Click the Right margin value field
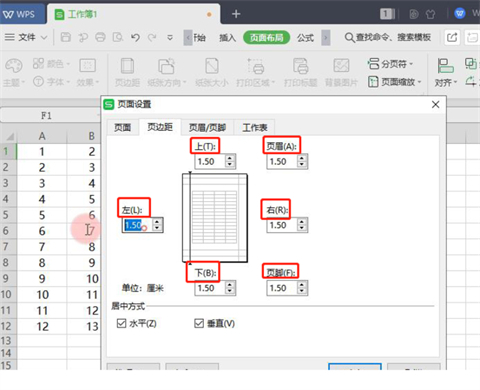The width and height of the screenshot is (480, 390). [x=282, y=225]
